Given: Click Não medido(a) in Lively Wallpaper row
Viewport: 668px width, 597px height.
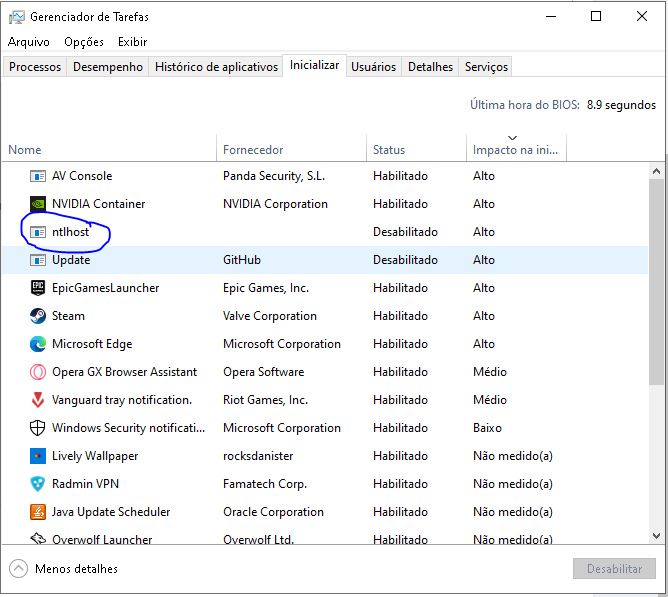Looking at the screenshot, I should tap(513, 456).
